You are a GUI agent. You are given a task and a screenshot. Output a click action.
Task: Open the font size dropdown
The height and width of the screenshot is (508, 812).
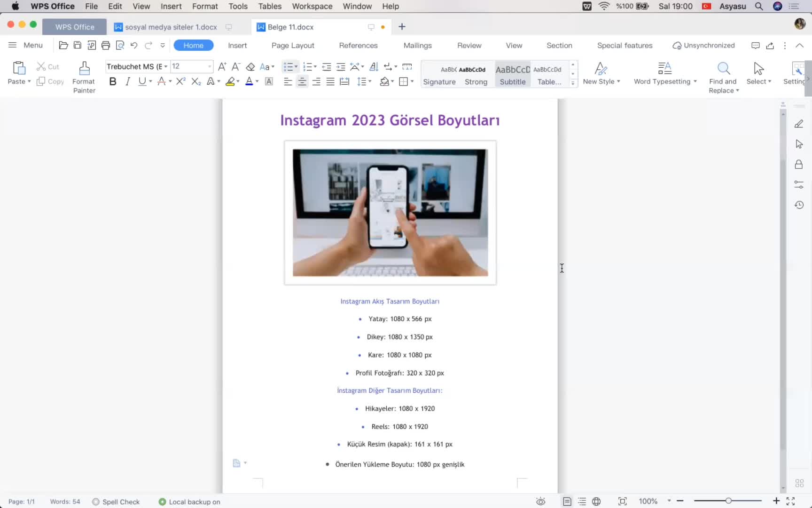pyautogui.click(x=210, y=66)
